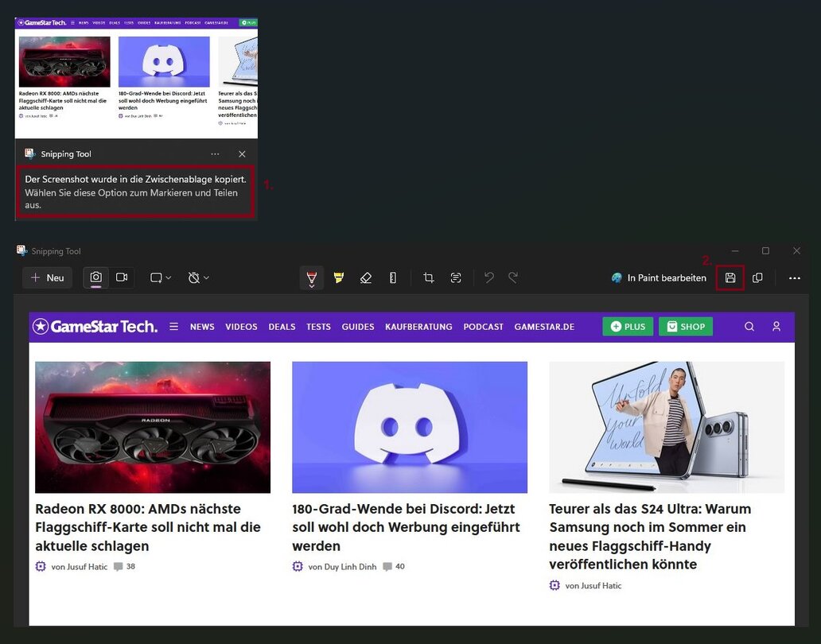Image resolution: width=821 pixels, height=644 pixels.
Task: Open the 40 comments bubble
Action: [x=394, y=567]
